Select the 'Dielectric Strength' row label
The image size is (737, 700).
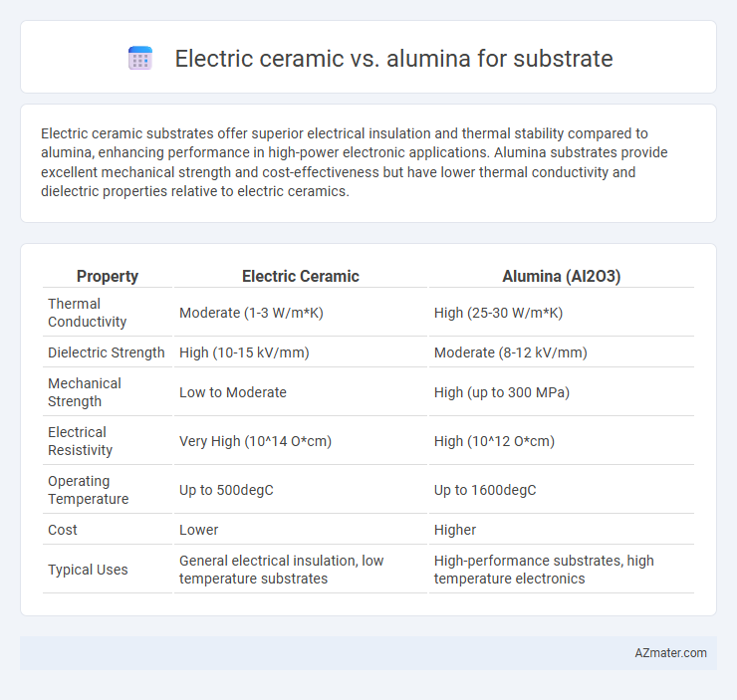coord(108,352)
